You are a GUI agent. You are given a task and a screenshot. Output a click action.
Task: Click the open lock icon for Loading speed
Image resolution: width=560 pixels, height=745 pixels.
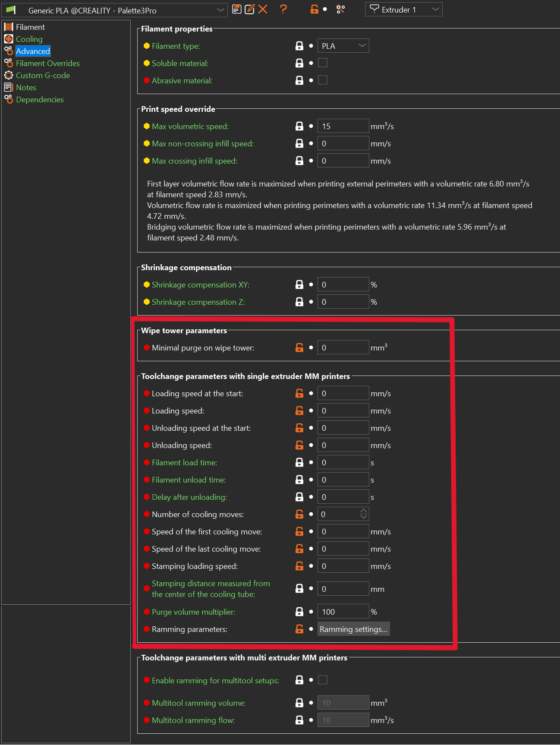point(299,410)
